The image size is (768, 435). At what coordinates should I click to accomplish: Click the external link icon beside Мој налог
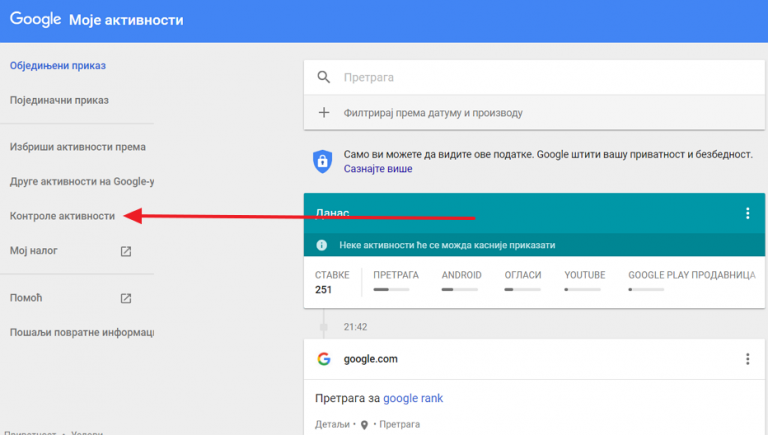126,251
